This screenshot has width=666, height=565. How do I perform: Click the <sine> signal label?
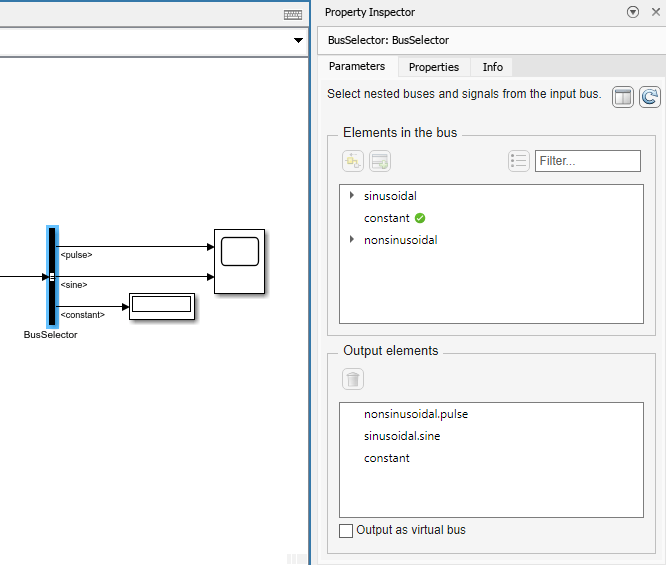[74, 285]
